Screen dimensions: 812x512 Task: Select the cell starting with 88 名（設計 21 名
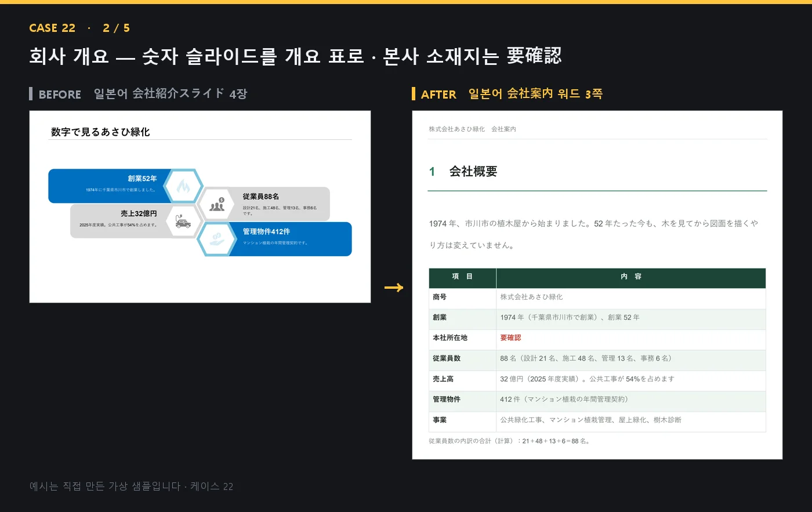[x=631, y=359]
